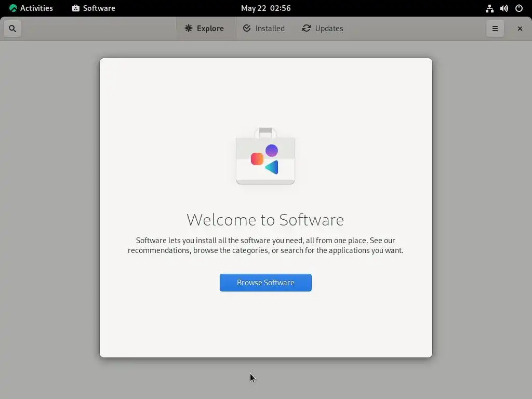Screen dimensions: 532x399
Task: Open the Activities overview
Action: [31, 8]
